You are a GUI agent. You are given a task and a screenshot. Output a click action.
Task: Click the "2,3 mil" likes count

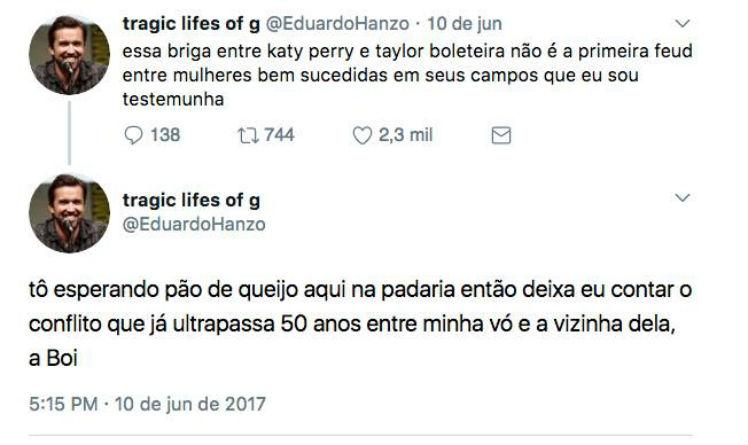405,135
